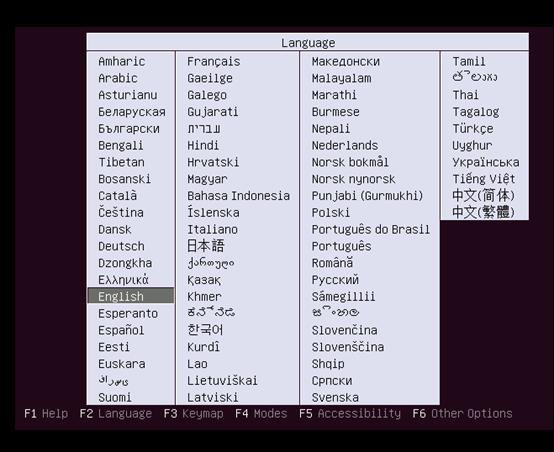Select Euskara language
The image size is (554, 452).
point(122,364)
